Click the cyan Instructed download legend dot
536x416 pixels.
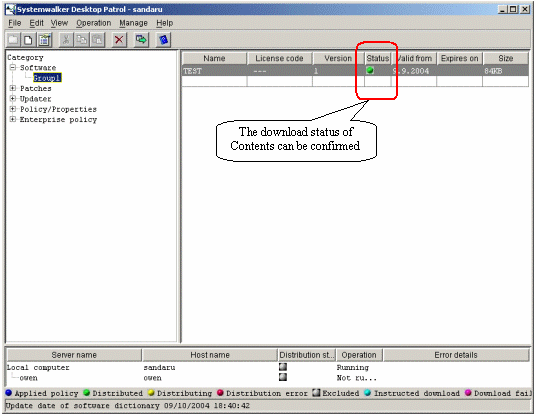pyautogui.click(x=367, y=393)
